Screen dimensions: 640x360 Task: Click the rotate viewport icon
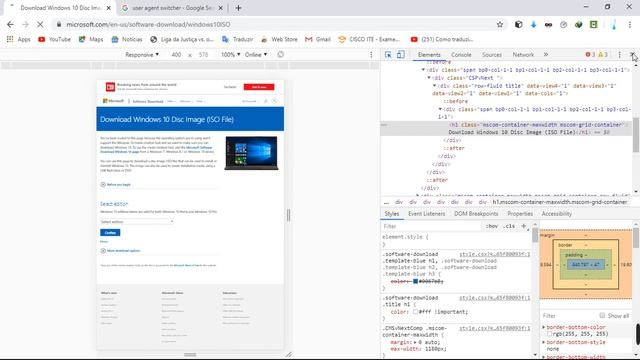pyautogui.click(x=280, y=55)
